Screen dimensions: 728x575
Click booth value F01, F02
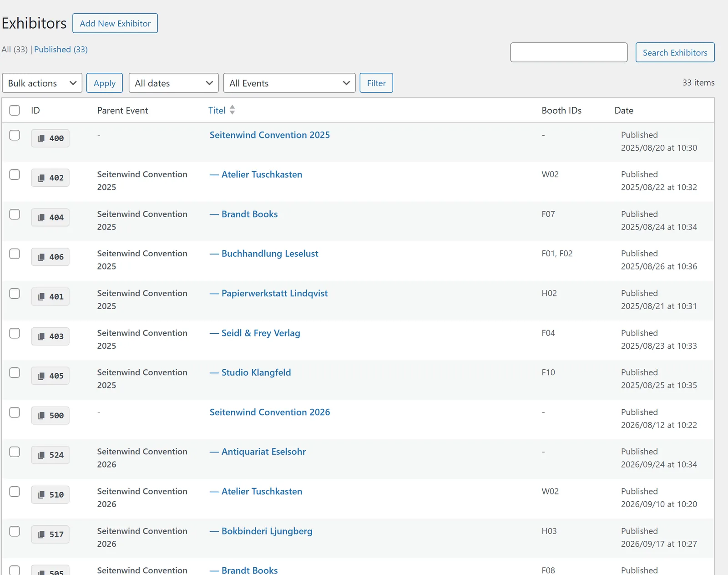pyautogui.click(x=557, y=254)
